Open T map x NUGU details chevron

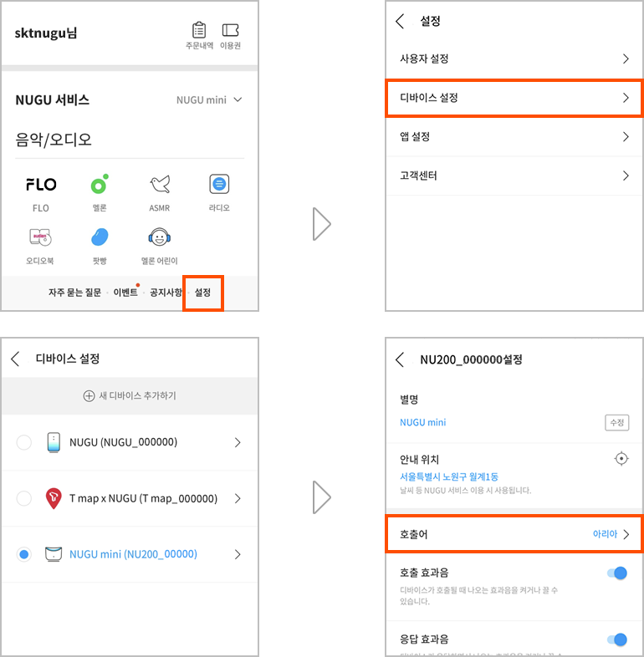point(238,499)
